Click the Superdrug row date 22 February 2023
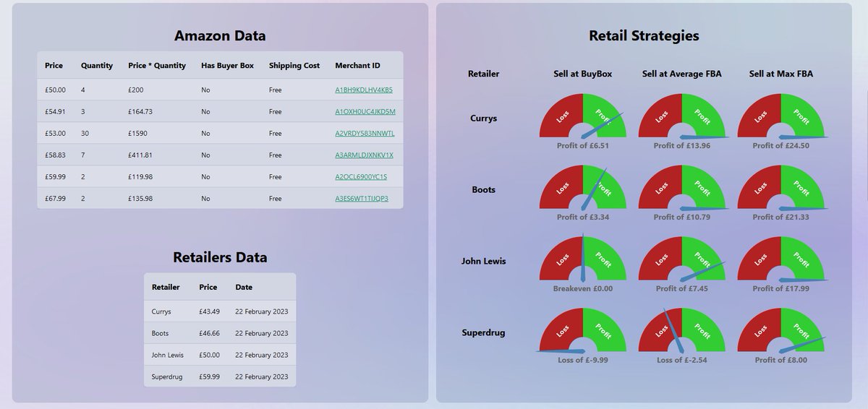This screenshot has width=868, height=409. click(x=262, y=376)
